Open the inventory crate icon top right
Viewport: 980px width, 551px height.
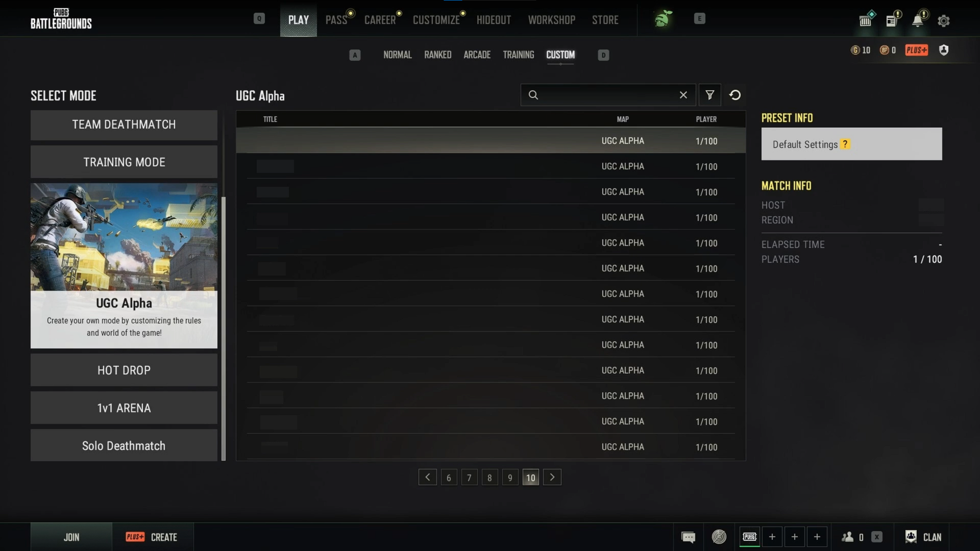866,19
